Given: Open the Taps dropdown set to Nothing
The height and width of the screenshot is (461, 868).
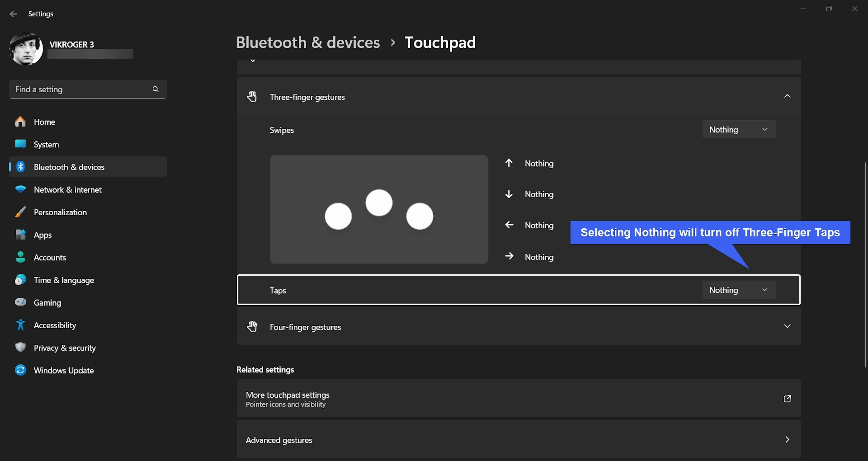Looking at the screenshot, I should click(739, 290).
